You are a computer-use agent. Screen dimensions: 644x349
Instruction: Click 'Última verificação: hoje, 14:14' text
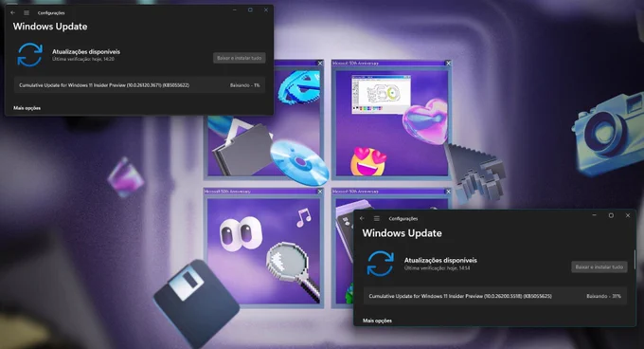(x=437, y=268)
